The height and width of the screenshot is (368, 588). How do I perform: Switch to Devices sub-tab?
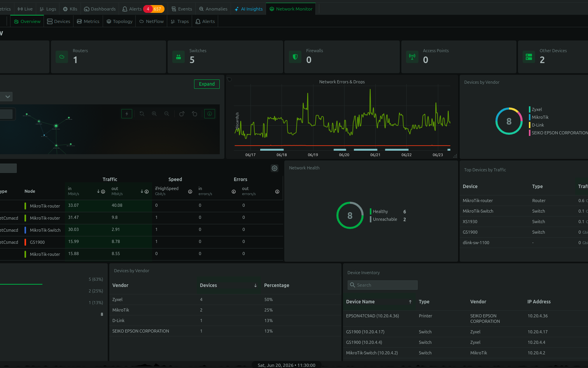[59, 21]
